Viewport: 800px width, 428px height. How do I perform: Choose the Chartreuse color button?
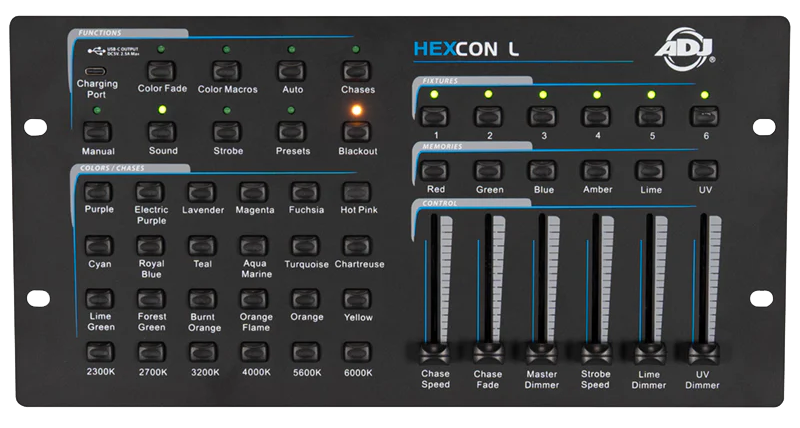click(x=357, y=246)
